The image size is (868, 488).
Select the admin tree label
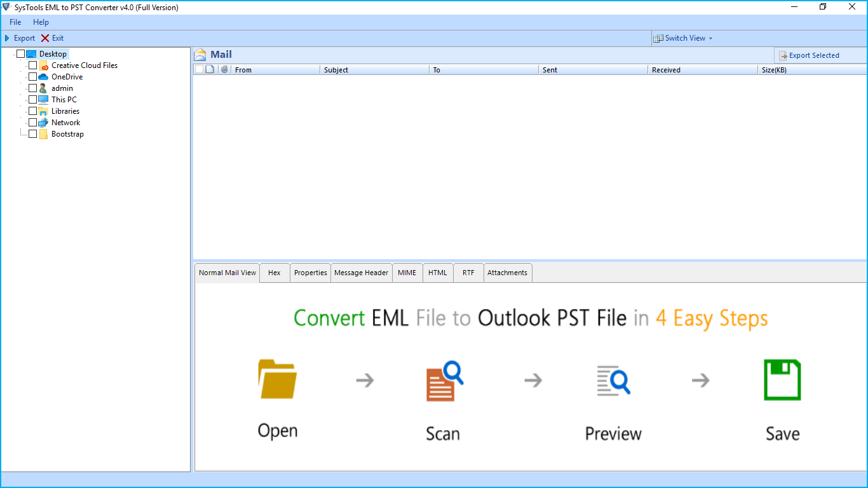point(62,88)
